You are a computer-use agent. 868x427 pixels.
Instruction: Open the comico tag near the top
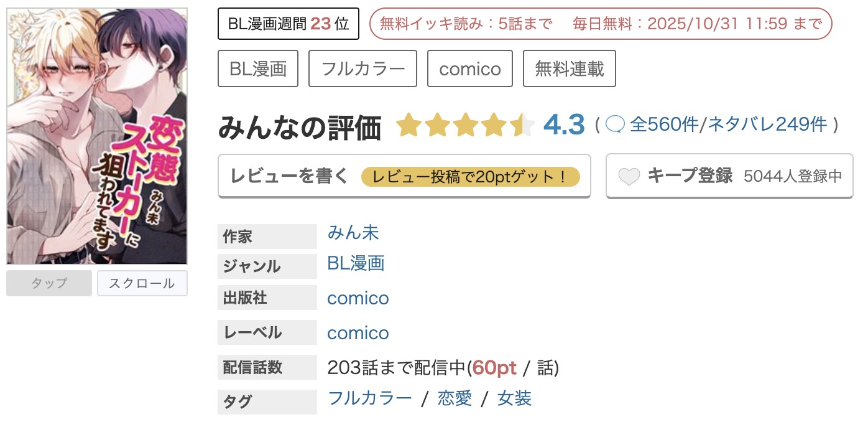pyautogui.click(x=469, y=68)
